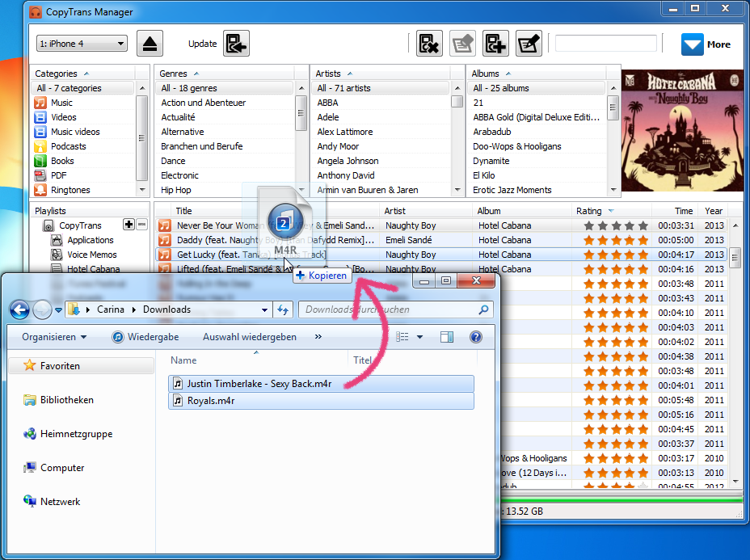Select All - 25 albums entry
This screenshot has height=560, width=750.
tap(537, 88)
